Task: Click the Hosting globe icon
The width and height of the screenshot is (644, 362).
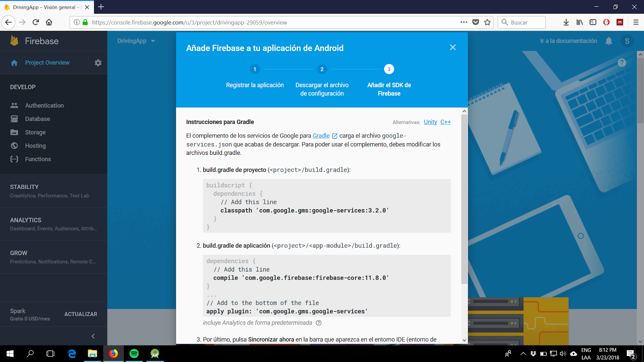Action: (x=14, y=146)
